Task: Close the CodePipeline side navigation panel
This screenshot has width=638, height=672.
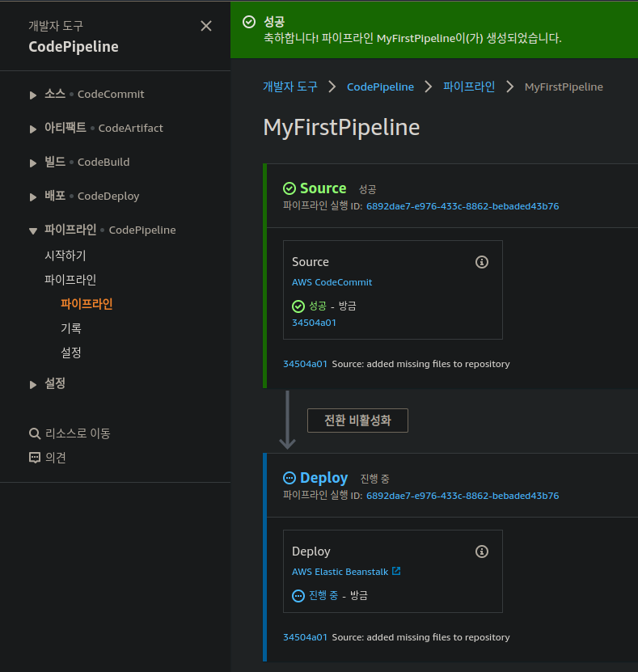Action: coord(206,26)
